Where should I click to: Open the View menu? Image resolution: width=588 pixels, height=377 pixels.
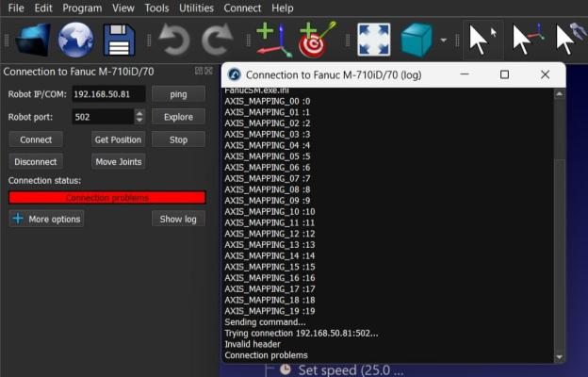[123, 8]
